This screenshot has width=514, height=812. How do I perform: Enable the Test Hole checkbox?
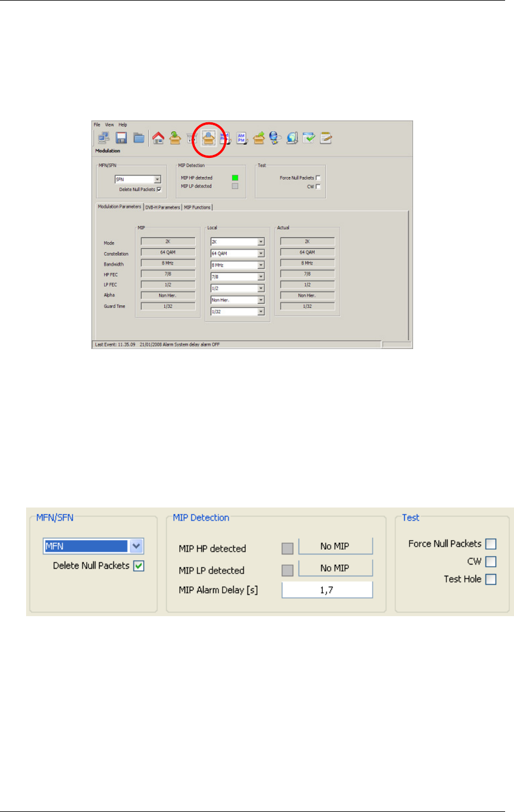(491, 580)
